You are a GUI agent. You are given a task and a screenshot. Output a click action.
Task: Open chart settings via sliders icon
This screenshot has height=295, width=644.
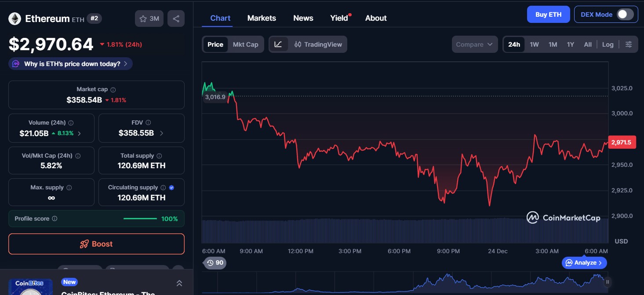click(629, 44)
